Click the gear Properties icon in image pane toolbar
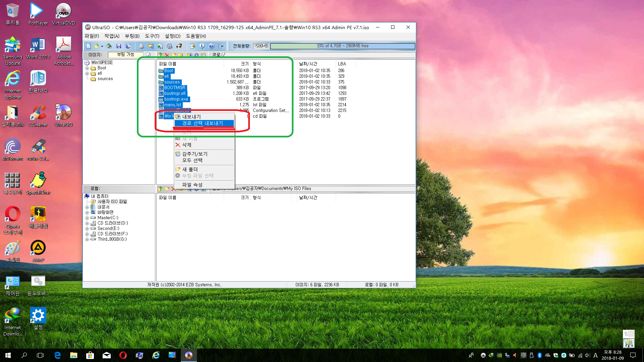The image size is (644, 362). coord(197,55)
